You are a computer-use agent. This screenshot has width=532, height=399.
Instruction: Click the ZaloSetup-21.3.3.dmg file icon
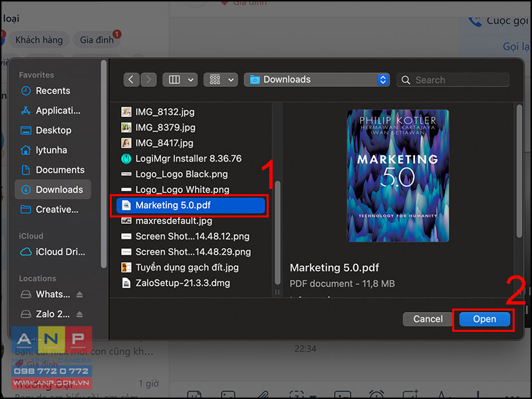point(126,283)
